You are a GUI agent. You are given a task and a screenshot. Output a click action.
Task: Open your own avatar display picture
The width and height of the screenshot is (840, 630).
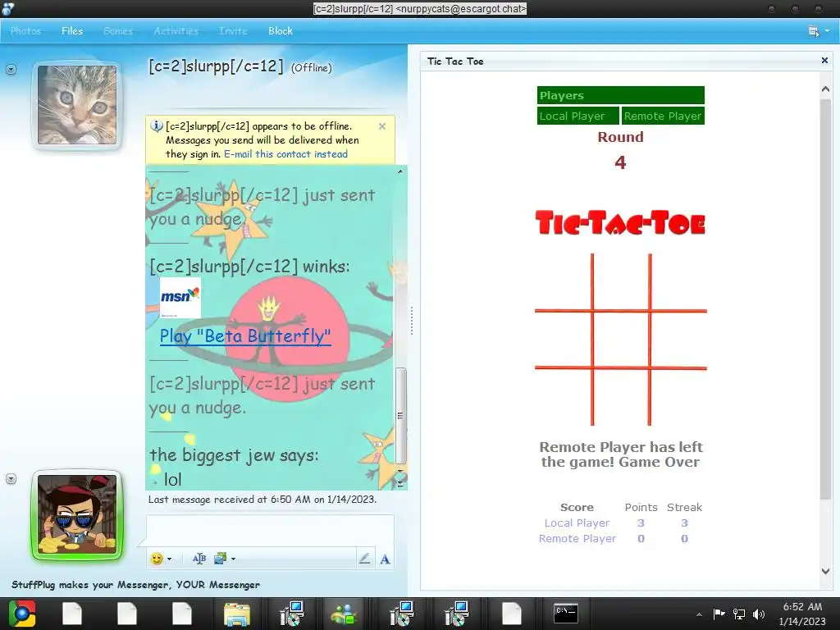[77, 515]
